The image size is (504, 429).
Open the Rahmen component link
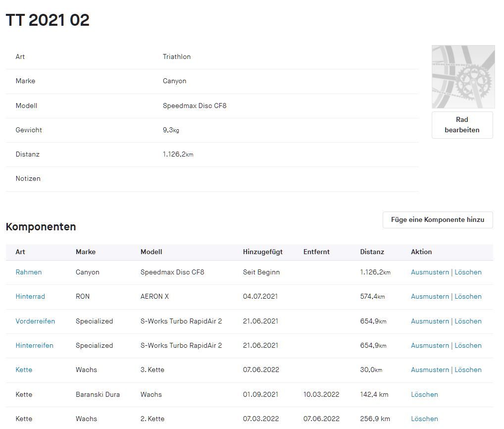click(x=29, y=272)
